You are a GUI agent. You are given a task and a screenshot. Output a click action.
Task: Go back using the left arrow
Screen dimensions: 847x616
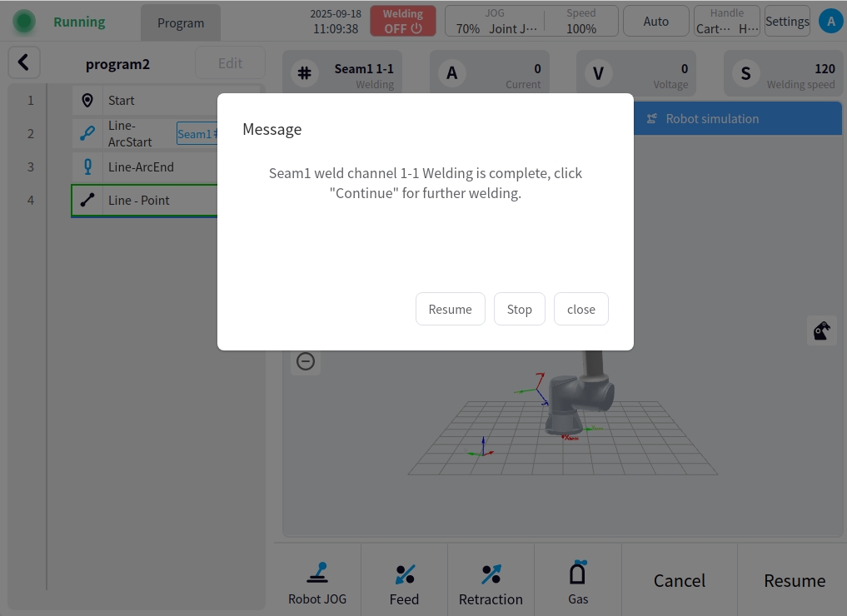pos(24,62)
